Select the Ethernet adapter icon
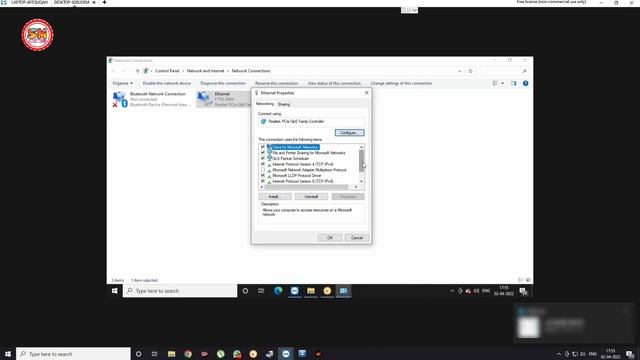The image size is (640, 360). (205, 99)
